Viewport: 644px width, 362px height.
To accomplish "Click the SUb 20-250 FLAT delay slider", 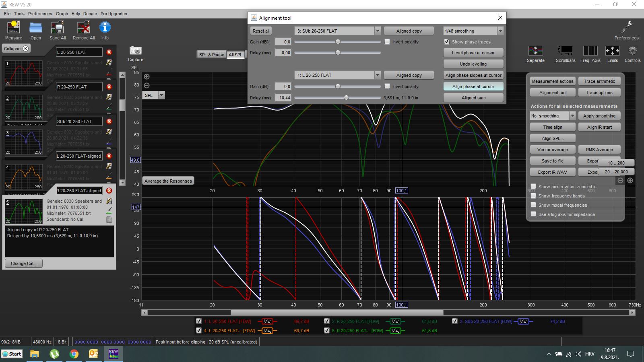I will click(338, 53).
